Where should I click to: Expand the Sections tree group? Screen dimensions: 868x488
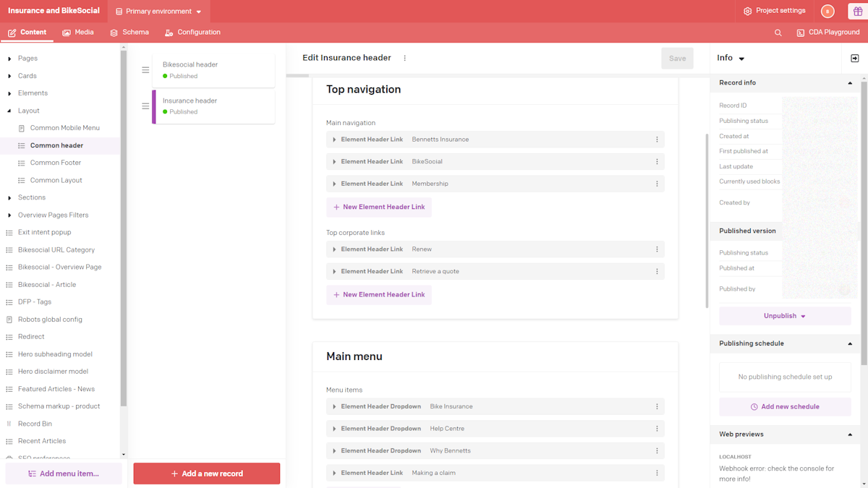(x=9, y=198)
